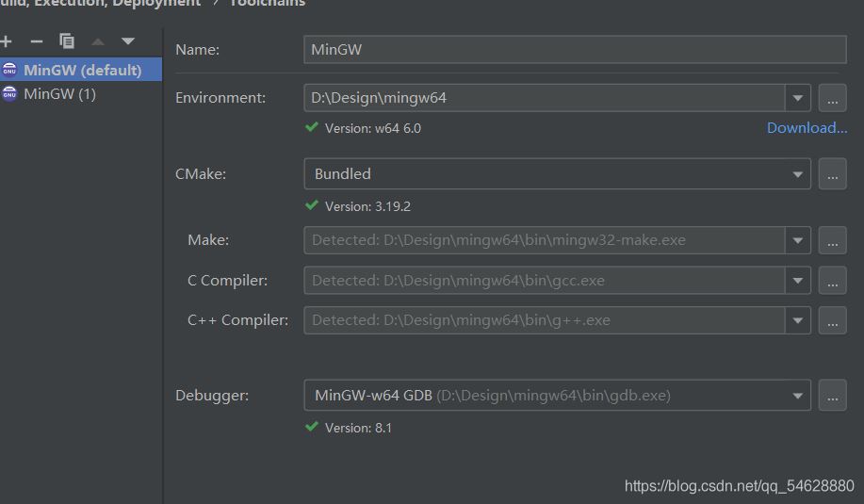Click the add toolchain plus icon

point(6,41)
